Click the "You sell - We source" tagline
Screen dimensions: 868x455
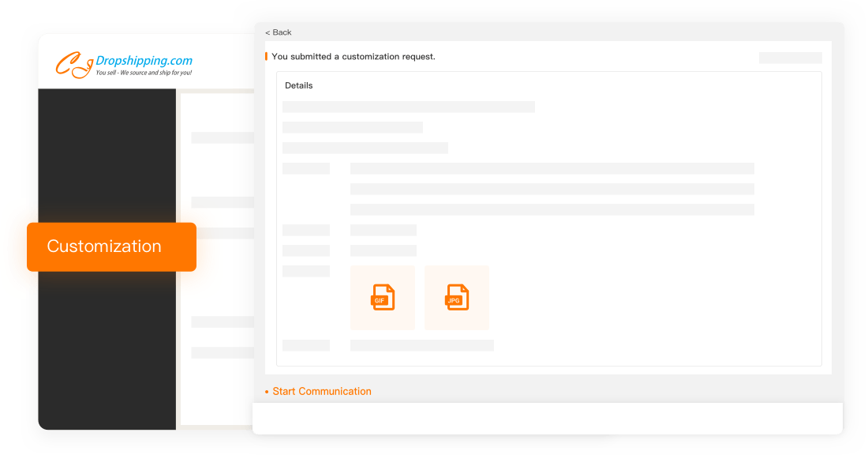click(143, 73)
